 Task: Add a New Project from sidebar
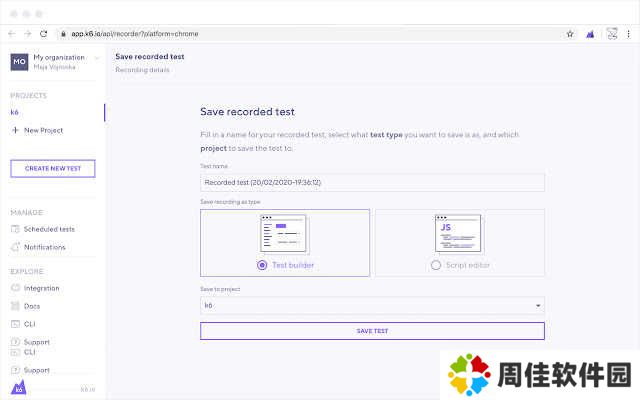point(42,130)
